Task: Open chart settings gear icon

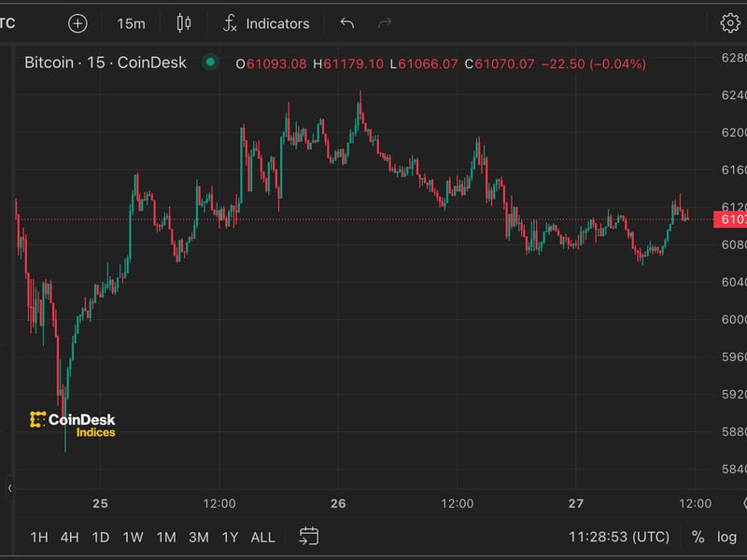Action: point(729,23)
